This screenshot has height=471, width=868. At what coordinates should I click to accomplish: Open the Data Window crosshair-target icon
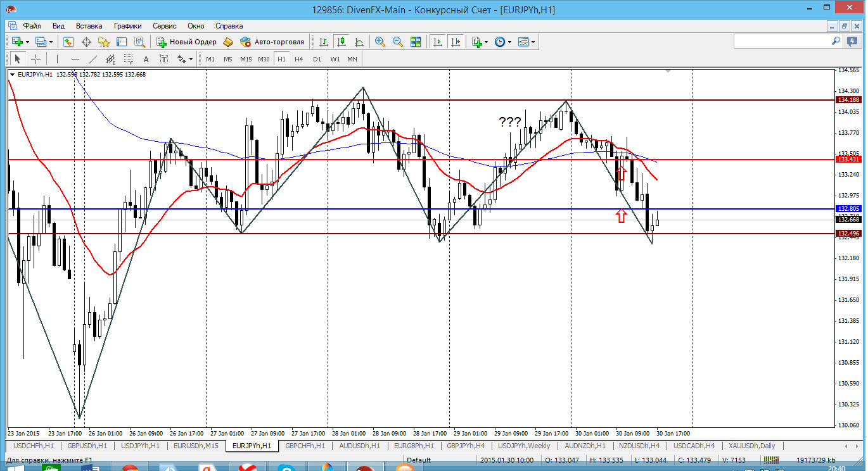86,42
